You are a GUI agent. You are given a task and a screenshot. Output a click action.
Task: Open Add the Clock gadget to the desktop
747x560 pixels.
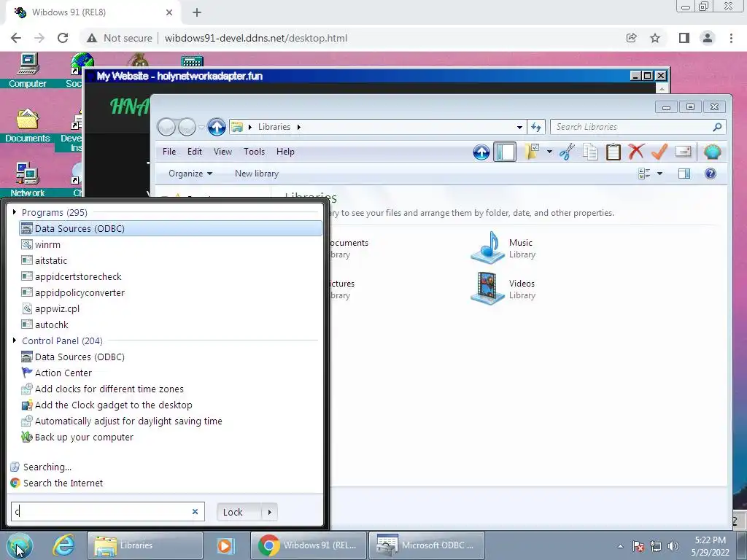[171, 405]
